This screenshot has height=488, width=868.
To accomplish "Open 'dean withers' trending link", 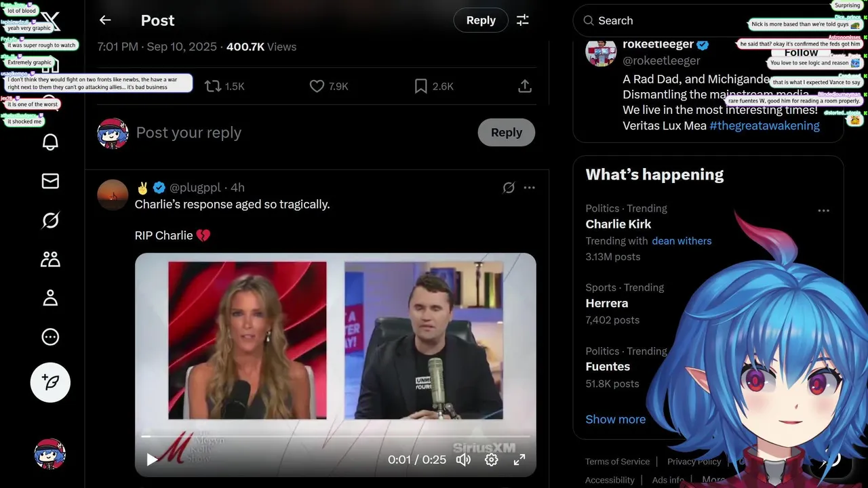I will pyautogui.click(x=682, y=241).
